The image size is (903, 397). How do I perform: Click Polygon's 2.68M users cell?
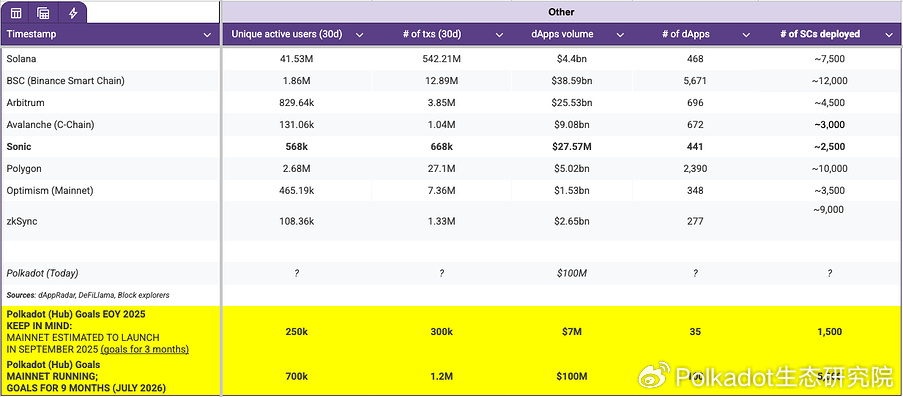point(296,168)
